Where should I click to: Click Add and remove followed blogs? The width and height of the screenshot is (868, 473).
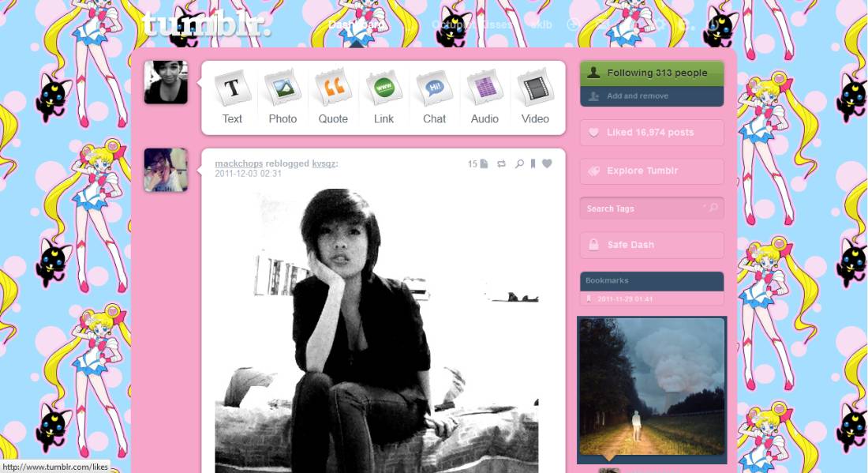[652, 96]
